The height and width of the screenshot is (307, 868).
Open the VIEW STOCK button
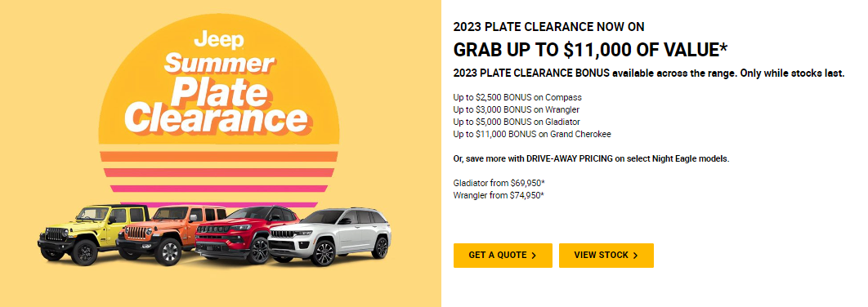[x=606, y=256]
